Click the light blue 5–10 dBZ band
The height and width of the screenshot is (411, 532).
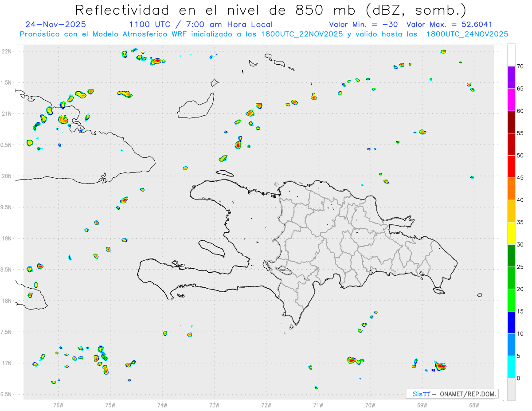point(511,345)
